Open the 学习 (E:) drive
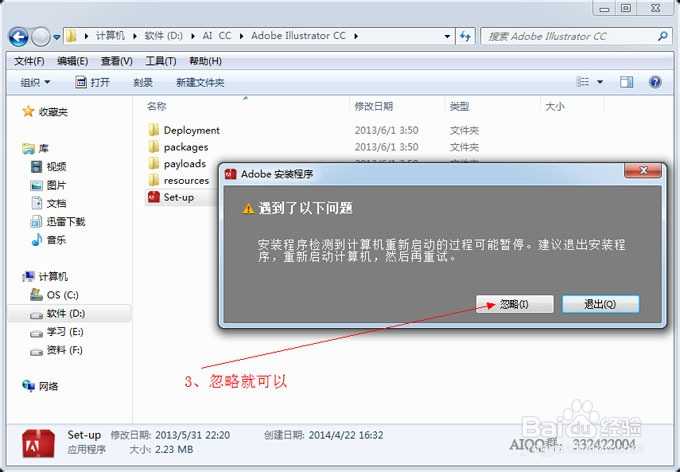 pyautogui.click(x=56, y=332)
